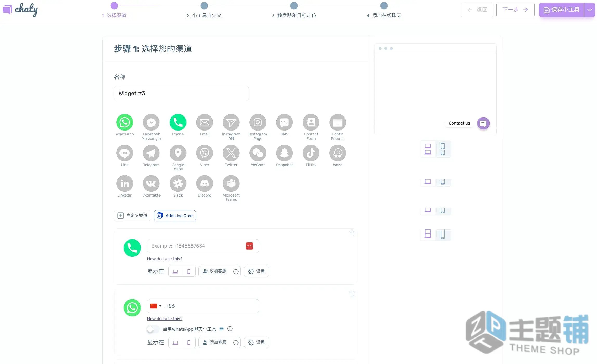Switch preview to mobile view
The width and height of the screenshot is (597, 364).
pos(443,149)
